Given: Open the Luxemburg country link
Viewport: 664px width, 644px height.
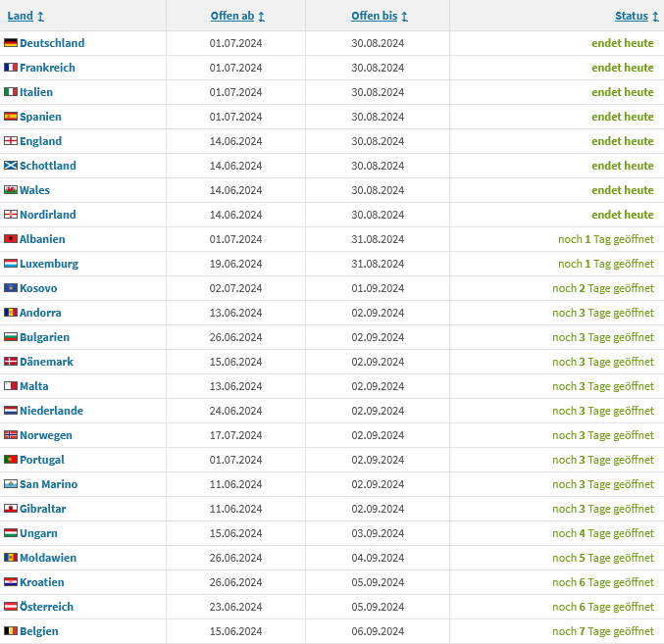Looking at the screenshot, I should point(49,264).
